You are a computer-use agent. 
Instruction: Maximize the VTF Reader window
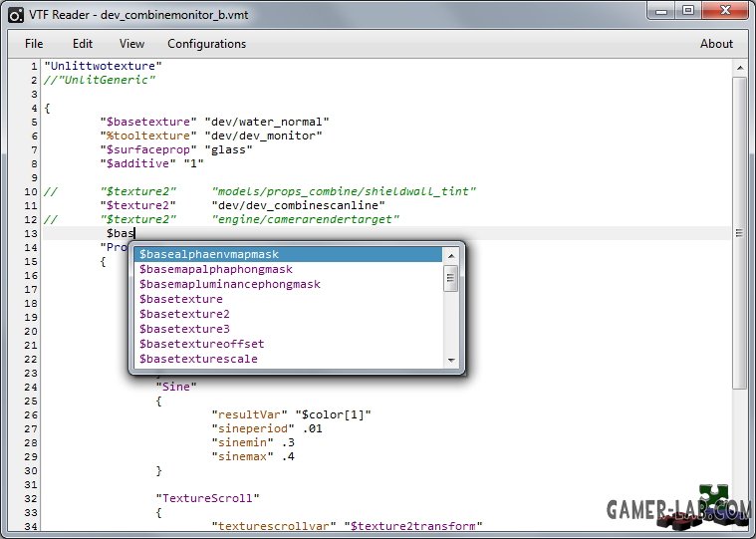point(688,11)
